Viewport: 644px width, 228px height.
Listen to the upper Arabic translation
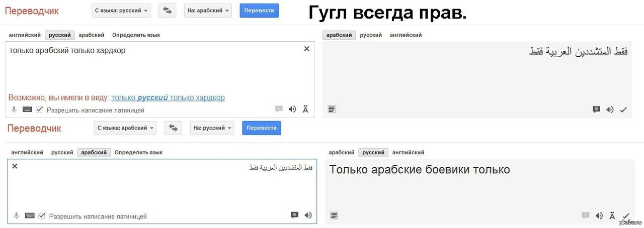pos(610,109)
